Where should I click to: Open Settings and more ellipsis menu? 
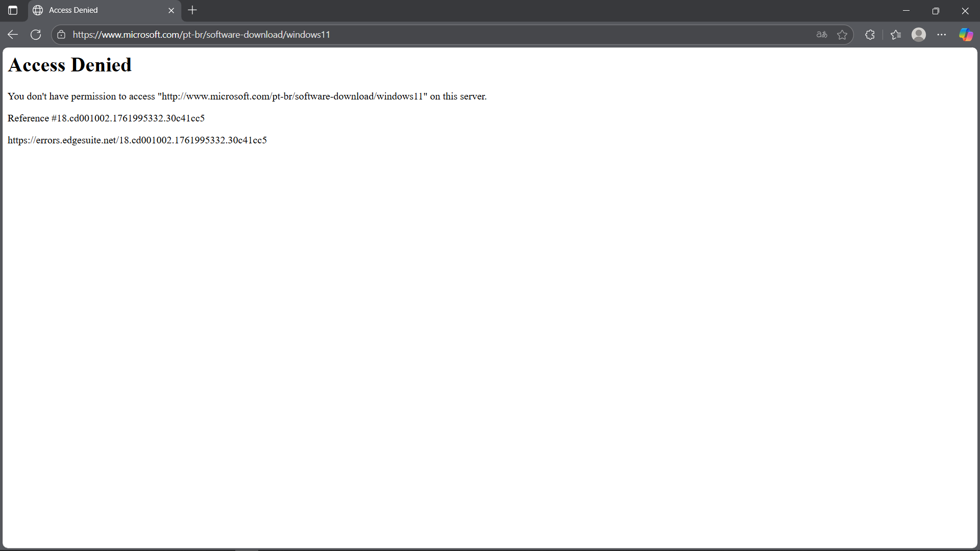pos(942,35)
